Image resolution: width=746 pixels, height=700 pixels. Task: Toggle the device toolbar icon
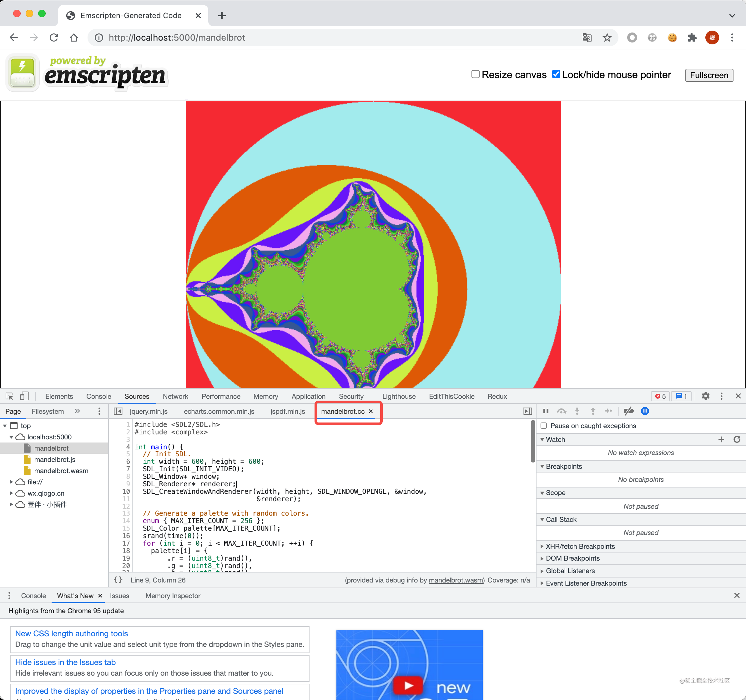[24, 396]
